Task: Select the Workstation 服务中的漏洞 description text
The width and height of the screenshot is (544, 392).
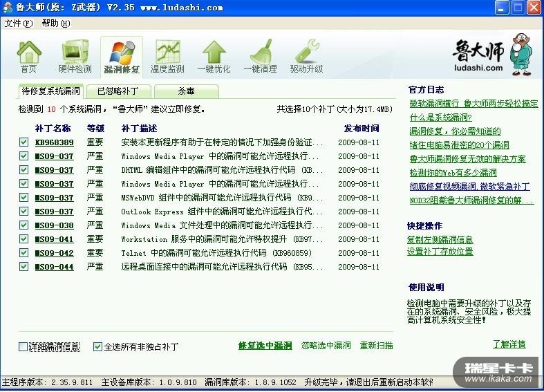Action: (x=222, y=239)
